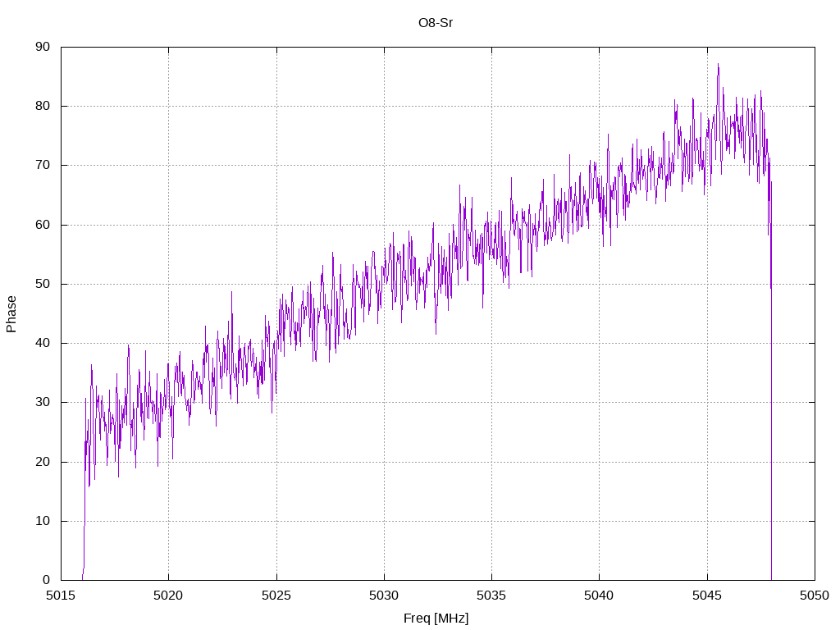
Task: Click y-axis tick value 0
Action: click(x=46, y=580)
